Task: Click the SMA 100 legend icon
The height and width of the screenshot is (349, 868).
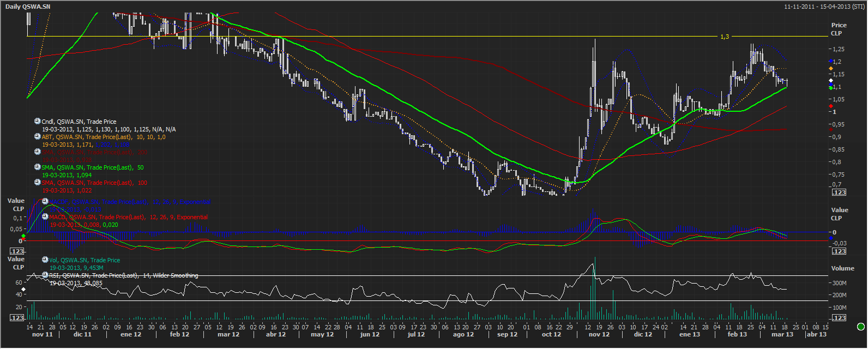Action: (x=38, y=183)
